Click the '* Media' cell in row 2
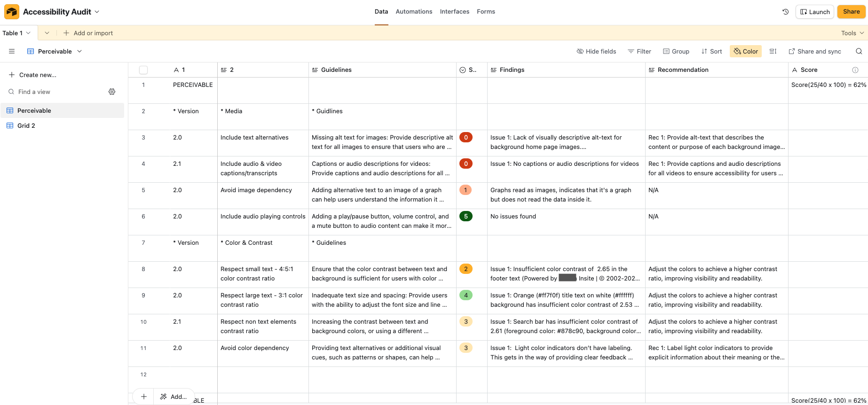Image resolution: width=868 pixels, height=405 pixels. pos(263,117)
